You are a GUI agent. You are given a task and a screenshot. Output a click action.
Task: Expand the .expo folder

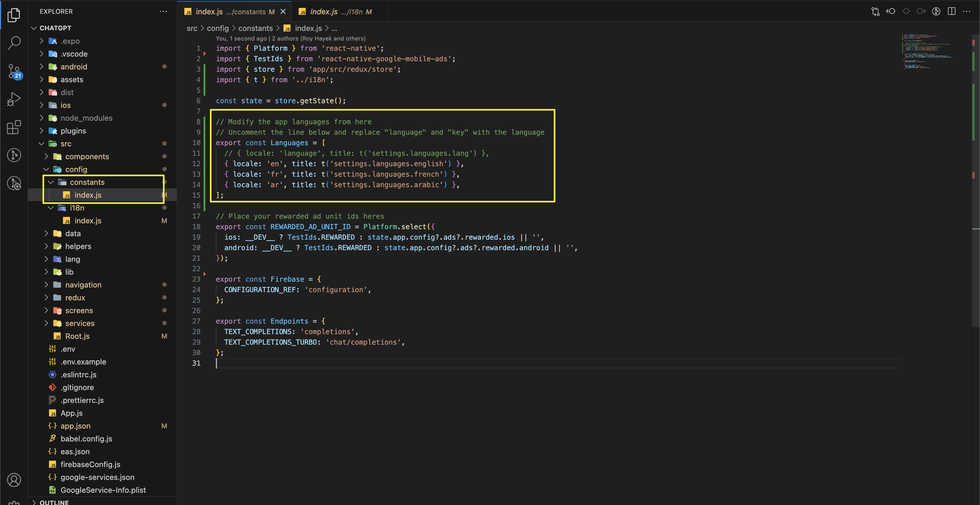pyautogui.click(x=103, y=41)
